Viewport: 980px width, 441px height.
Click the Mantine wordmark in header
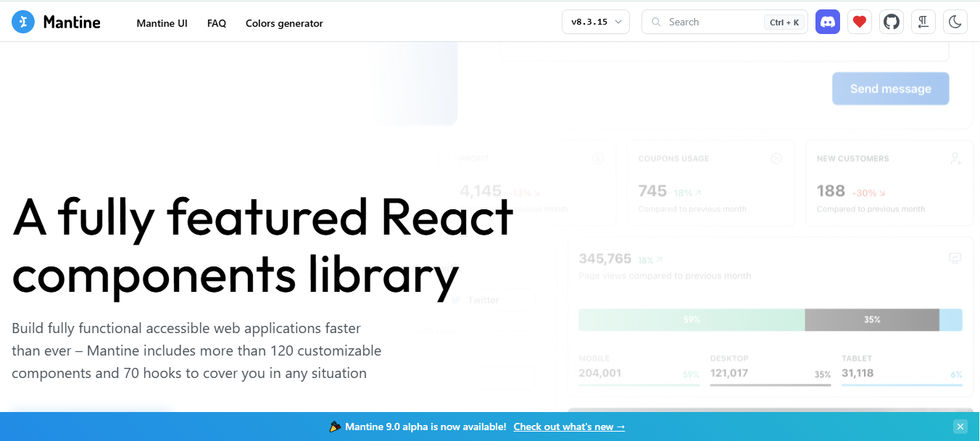[x=72, y=22]
